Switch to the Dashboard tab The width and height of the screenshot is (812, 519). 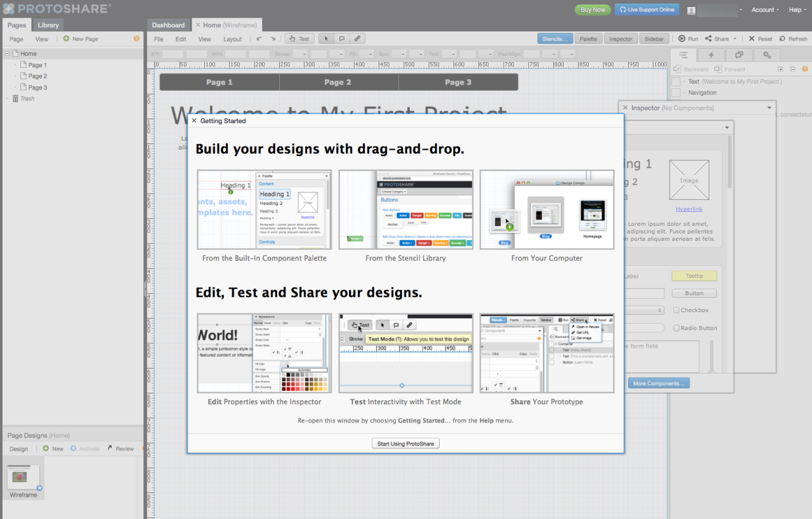[x=168, y=25]
